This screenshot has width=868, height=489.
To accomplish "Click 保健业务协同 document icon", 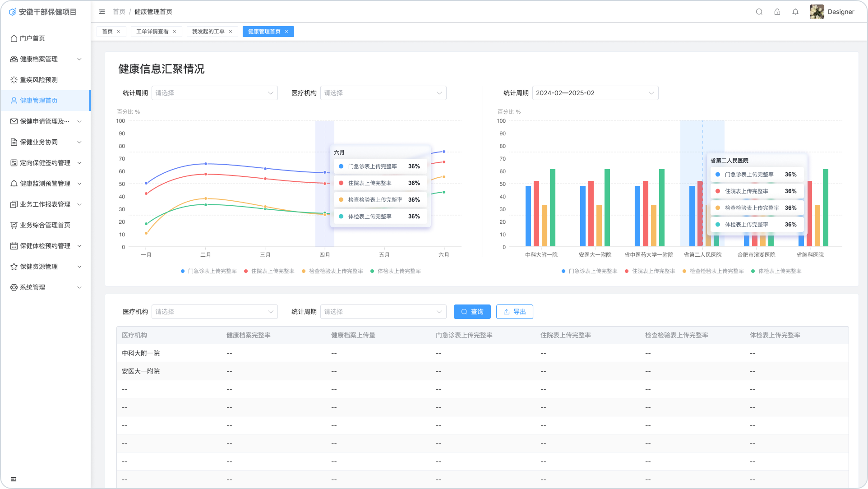I will tap(14, 142).
